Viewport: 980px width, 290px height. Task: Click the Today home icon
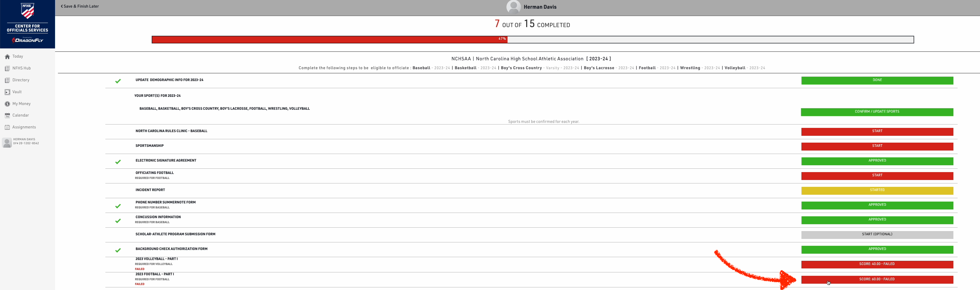(7, 57)
